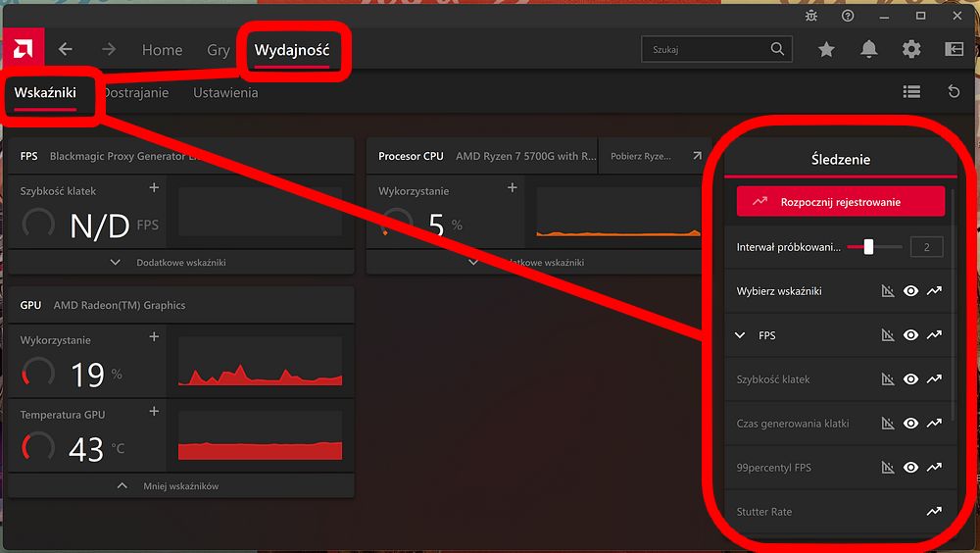Click the CPU Wykorzystanie orange graph

coord(618,212)
